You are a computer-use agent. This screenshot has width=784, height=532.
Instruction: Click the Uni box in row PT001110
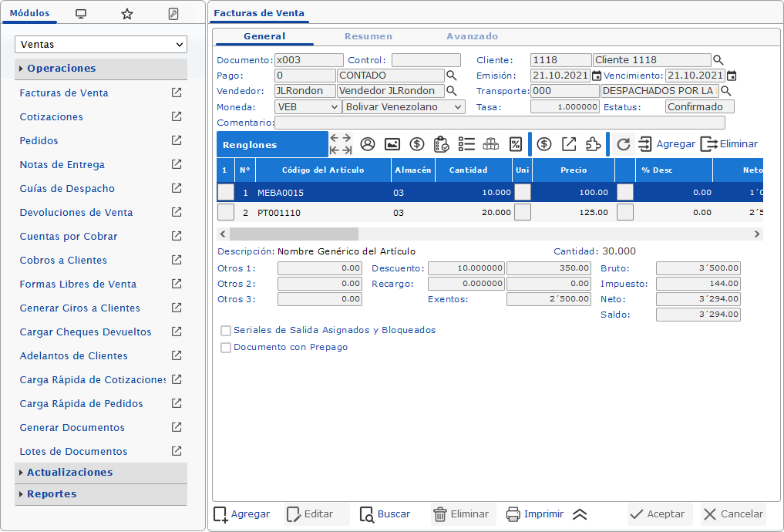[x=523, y=213]
